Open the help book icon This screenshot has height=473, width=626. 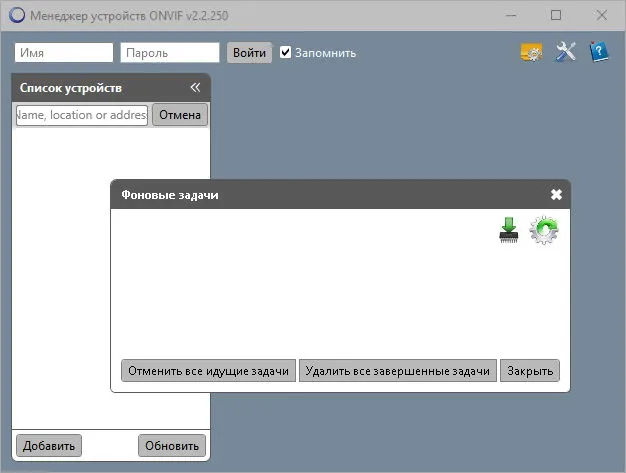pyautogui.click(x=599, y=52)
